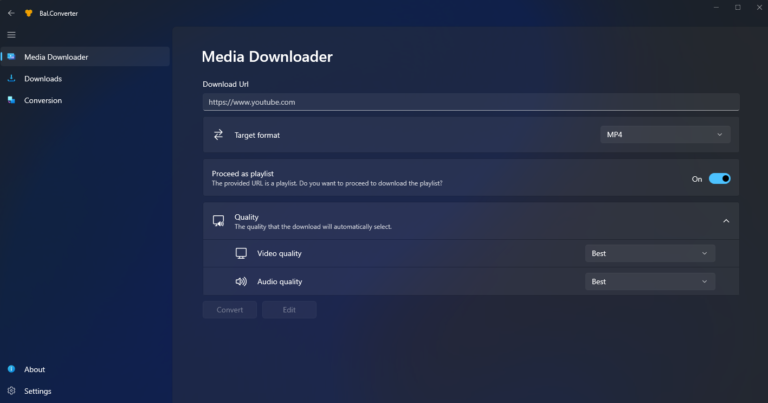
Task: Open the hamburger navigation menu
Action: (x=11, y=35)
